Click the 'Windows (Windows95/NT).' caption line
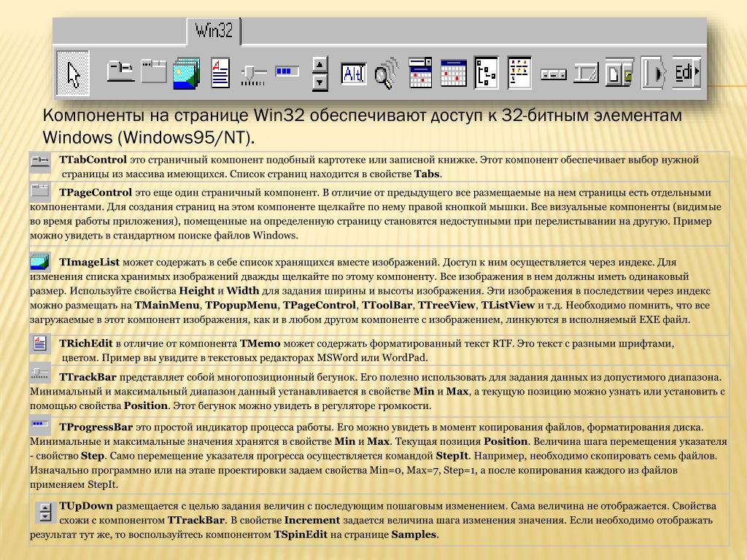 (x=149, y=138)
